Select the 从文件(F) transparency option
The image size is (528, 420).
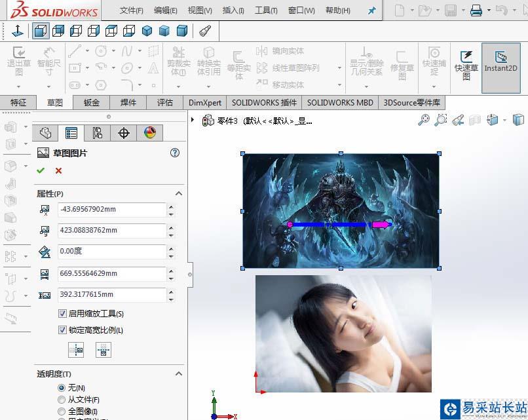[62, 400]
